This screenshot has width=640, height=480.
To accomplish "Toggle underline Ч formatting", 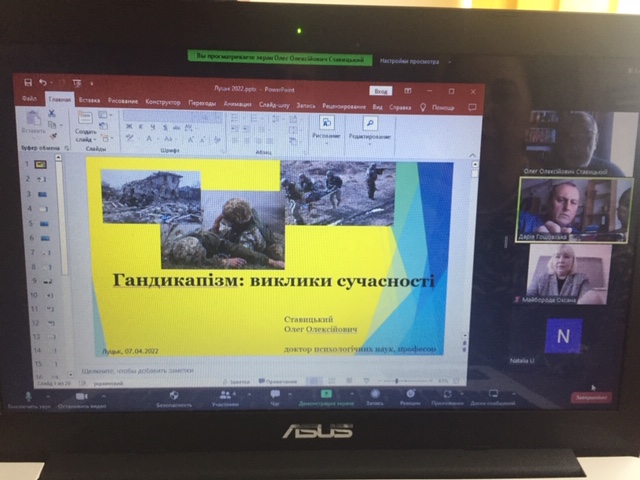I will pyautogui.click(x=153, y=127).
